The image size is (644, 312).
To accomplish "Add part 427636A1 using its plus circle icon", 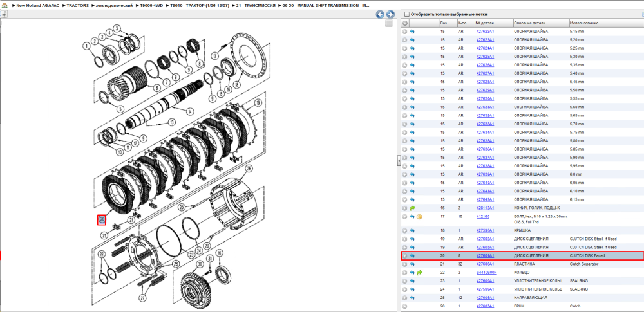I will pos(405,149).
